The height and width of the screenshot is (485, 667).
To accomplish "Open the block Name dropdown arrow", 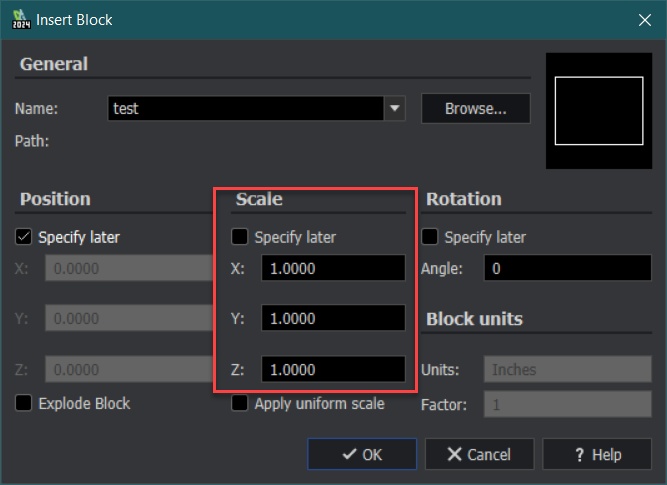I will (x=394, y=108).
